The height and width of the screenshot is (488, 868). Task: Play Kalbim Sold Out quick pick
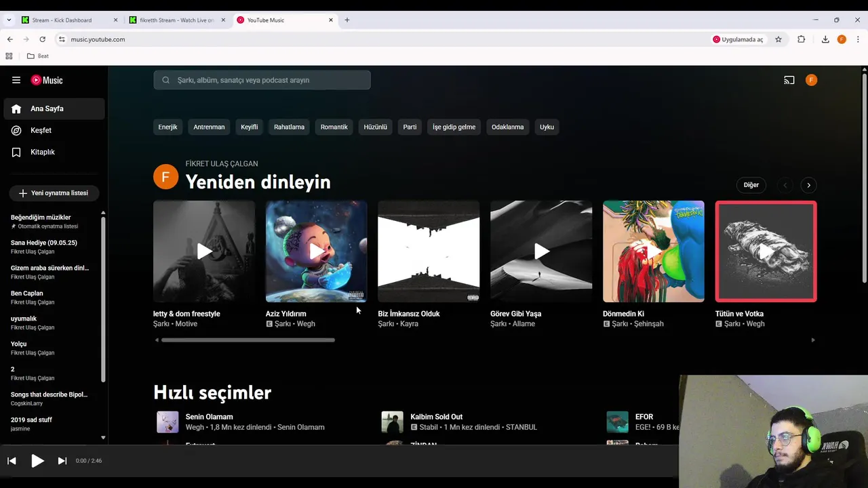pos(393,422)
